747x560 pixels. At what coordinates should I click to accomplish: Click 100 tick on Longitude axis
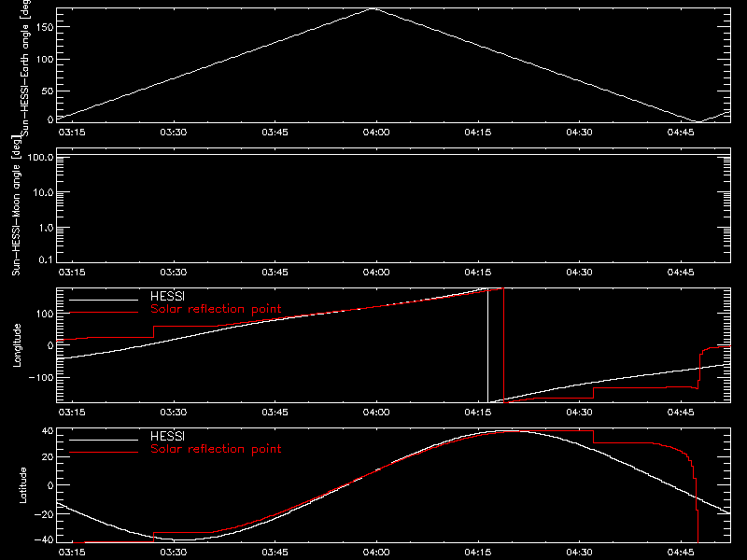(45, 314)
